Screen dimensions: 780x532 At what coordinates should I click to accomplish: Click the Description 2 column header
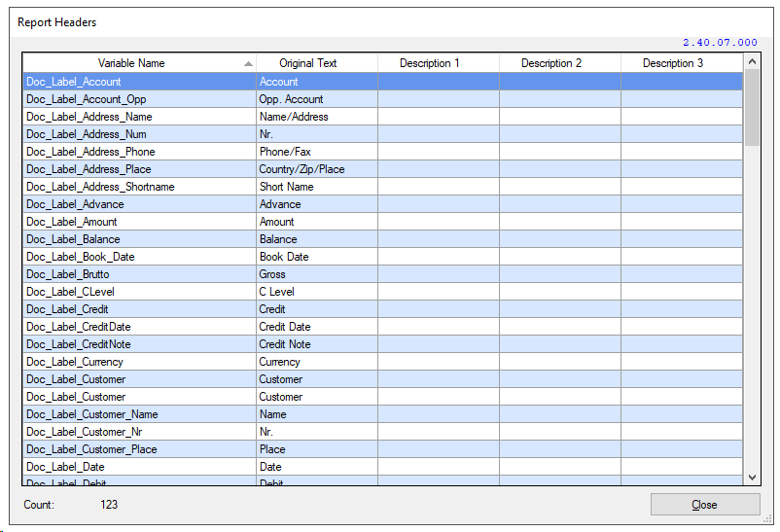coord(559,63)
